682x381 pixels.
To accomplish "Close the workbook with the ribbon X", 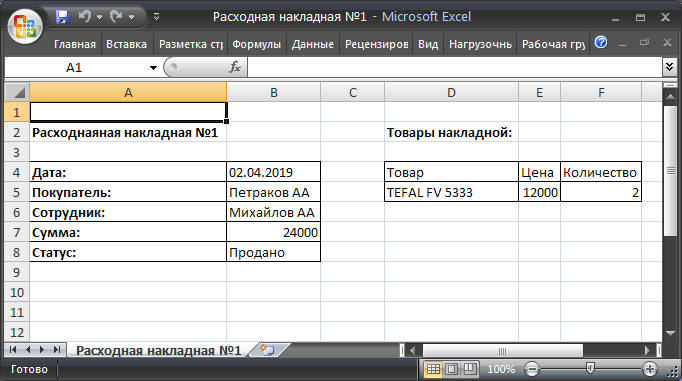I will [667, 43].
